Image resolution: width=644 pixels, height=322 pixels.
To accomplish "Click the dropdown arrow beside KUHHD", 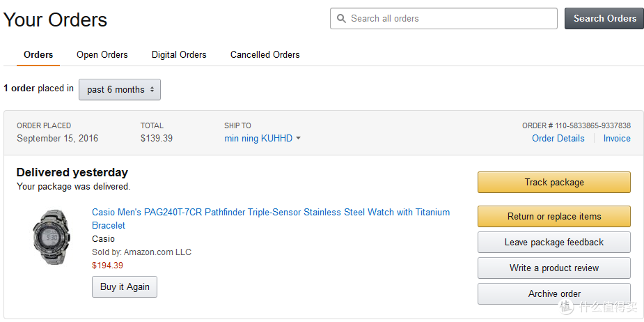I will (299, 138).
